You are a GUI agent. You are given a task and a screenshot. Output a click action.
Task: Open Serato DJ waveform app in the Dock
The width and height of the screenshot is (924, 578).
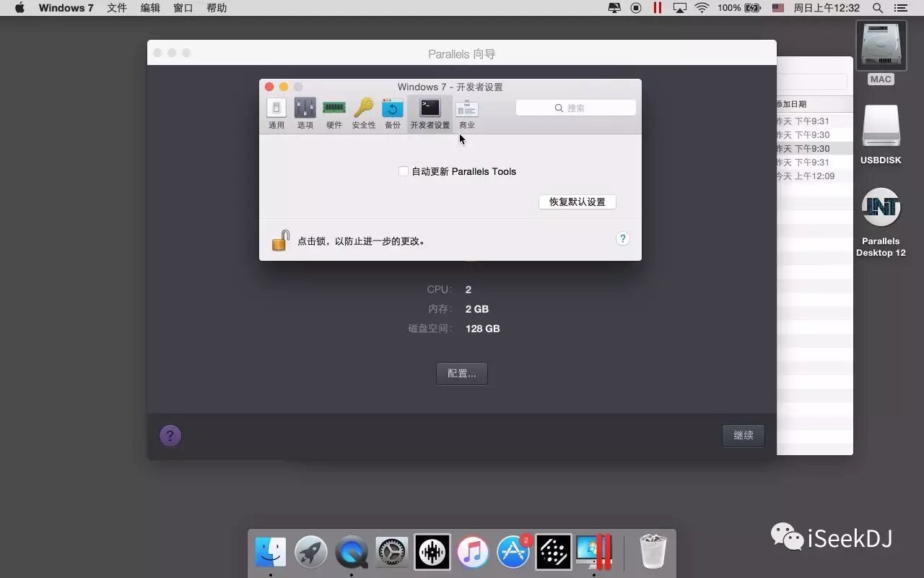[x=432, y=553]
